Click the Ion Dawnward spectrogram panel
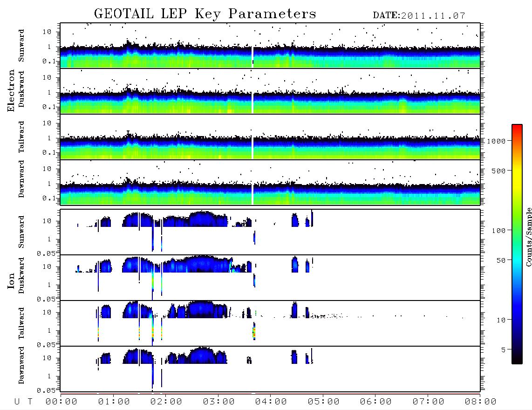The image size is (532, 410). pos(270,369)
